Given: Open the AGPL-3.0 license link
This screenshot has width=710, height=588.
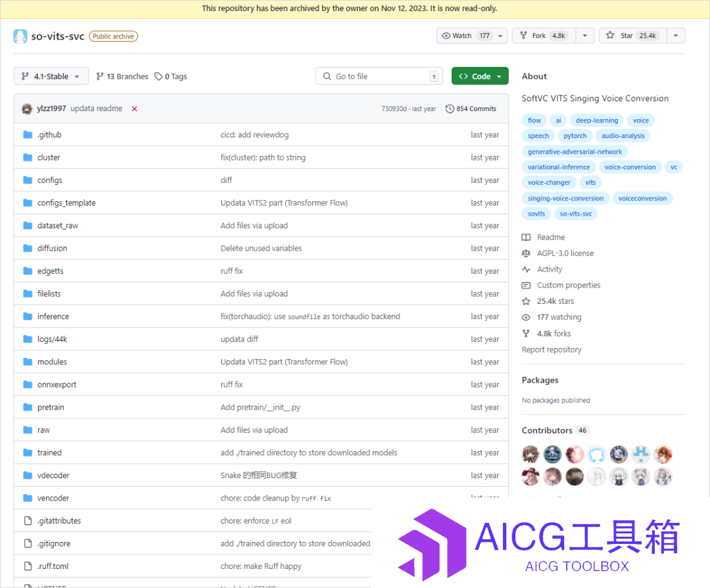Looking at the screenshot, I should 565,253.
